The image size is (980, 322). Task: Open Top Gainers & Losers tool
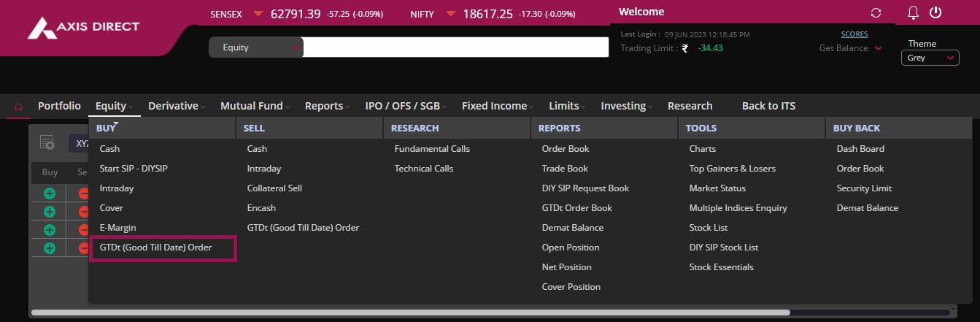click(732, 169)
